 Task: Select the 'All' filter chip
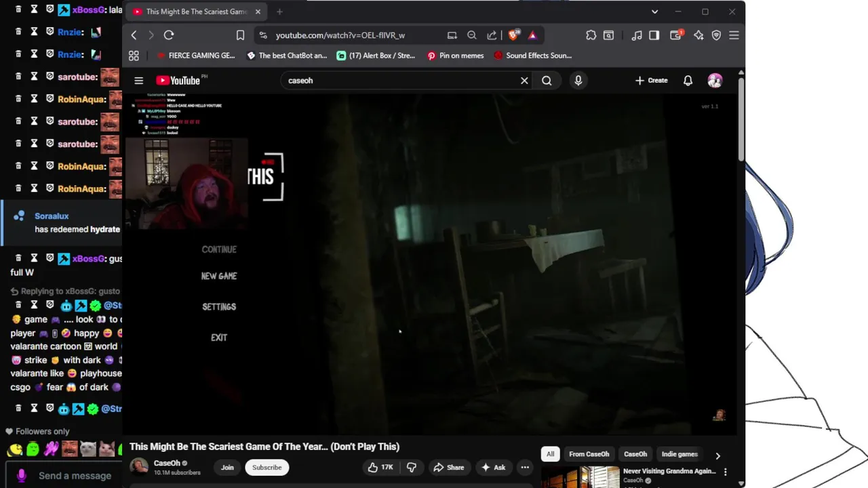click(x=551, y=454)
